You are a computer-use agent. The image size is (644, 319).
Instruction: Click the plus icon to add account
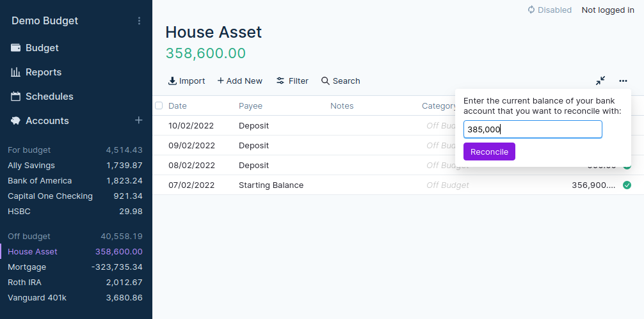click(x=138, y=120)
